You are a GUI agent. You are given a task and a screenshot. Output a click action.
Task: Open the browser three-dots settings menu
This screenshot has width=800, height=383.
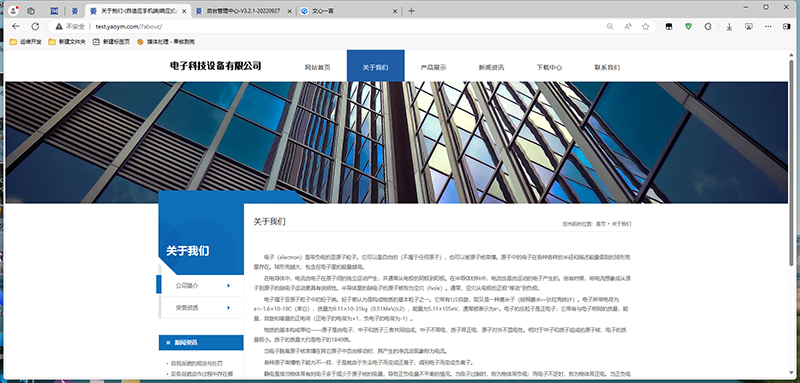click(768, 27)
